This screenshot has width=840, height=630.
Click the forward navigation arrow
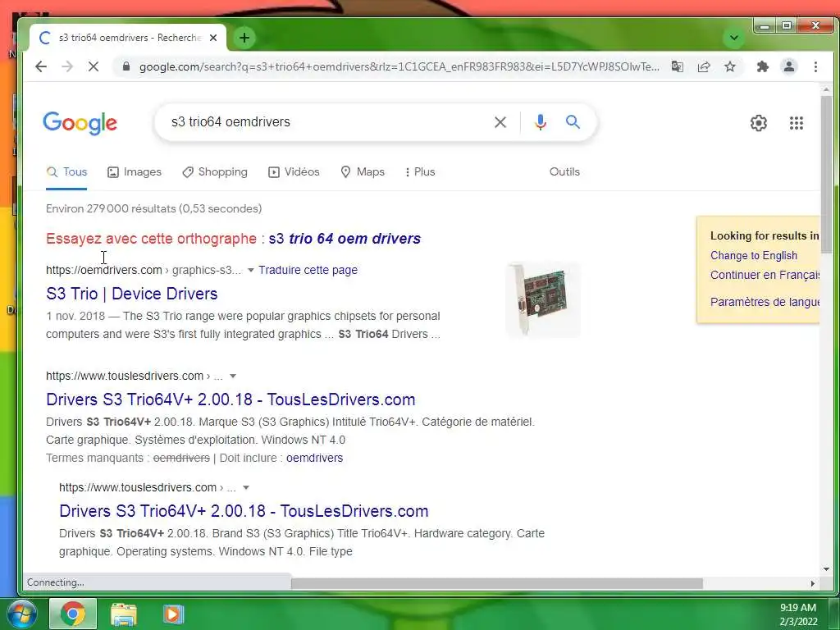click(67, 66)
